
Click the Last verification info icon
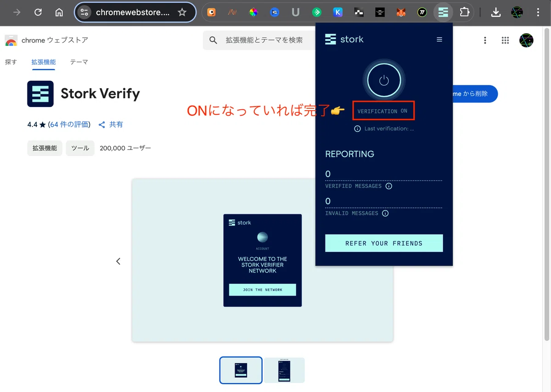pyautogui.click(x=357, y=129)
